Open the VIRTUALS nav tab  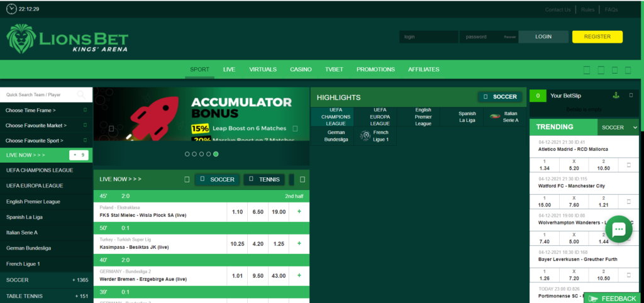coord(263,69)
